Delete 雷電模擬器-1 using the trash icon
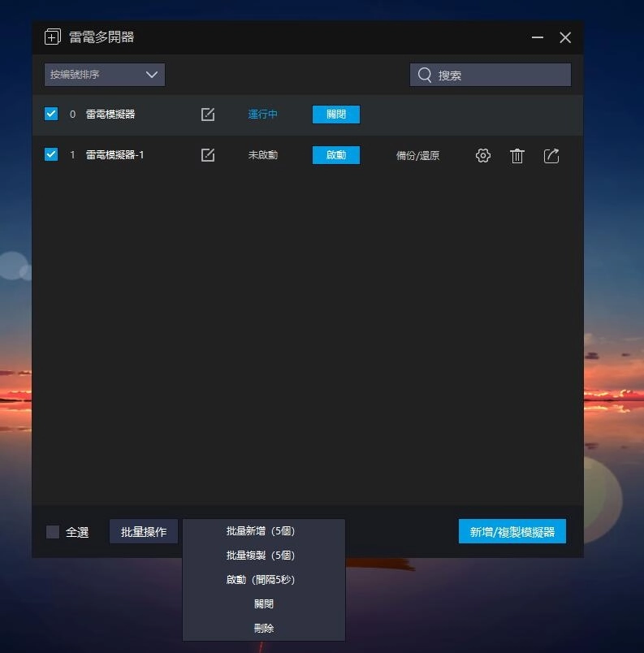644x653 pixels. 517,156
